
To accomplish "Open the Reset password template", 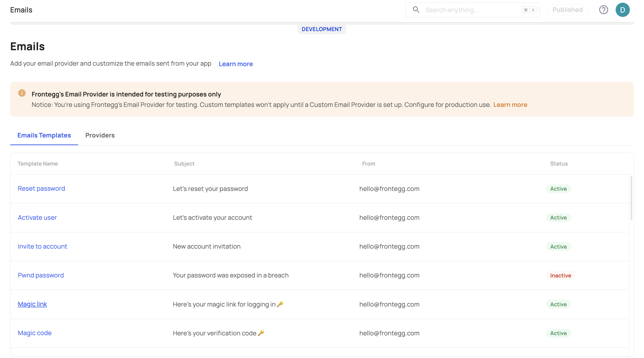I will pos(41,188).
